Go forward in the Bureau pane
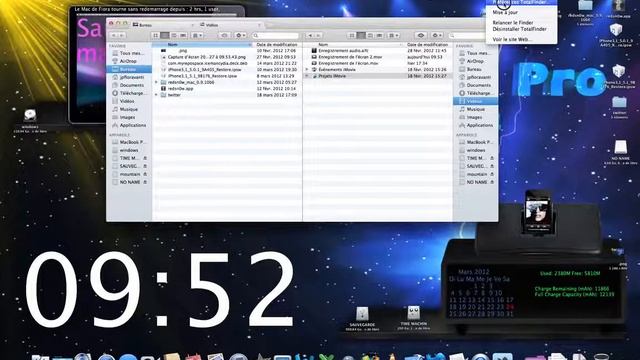The width and height of the screenshot is (640, 360). coord(122,36)
